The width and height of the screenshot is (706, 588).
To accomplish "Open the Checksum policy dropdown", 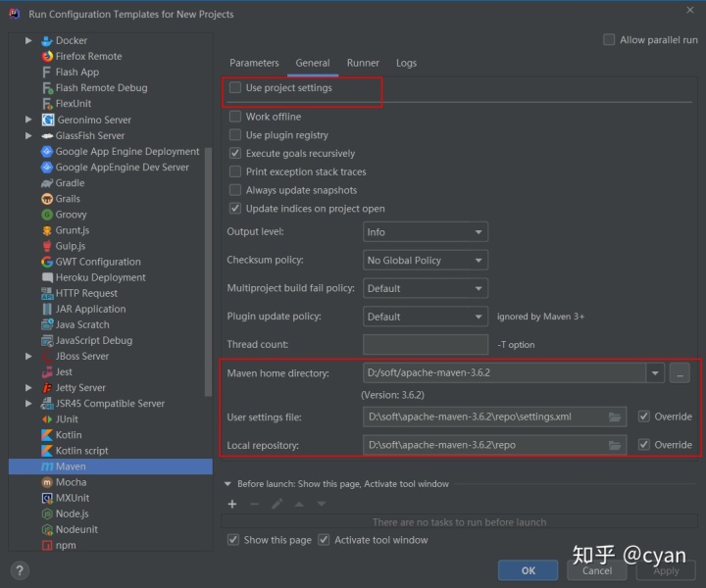I will tap(426, 261).
